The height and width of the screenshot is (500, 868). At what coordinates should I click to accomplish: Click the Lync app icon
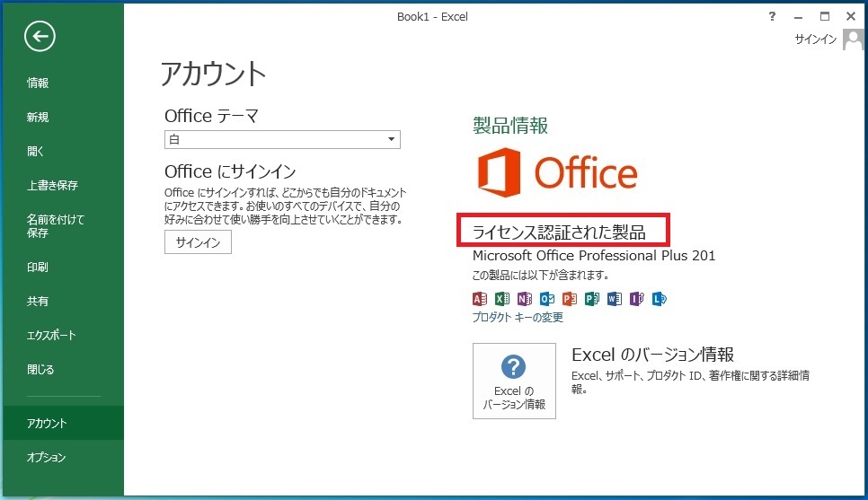[660, 299]
